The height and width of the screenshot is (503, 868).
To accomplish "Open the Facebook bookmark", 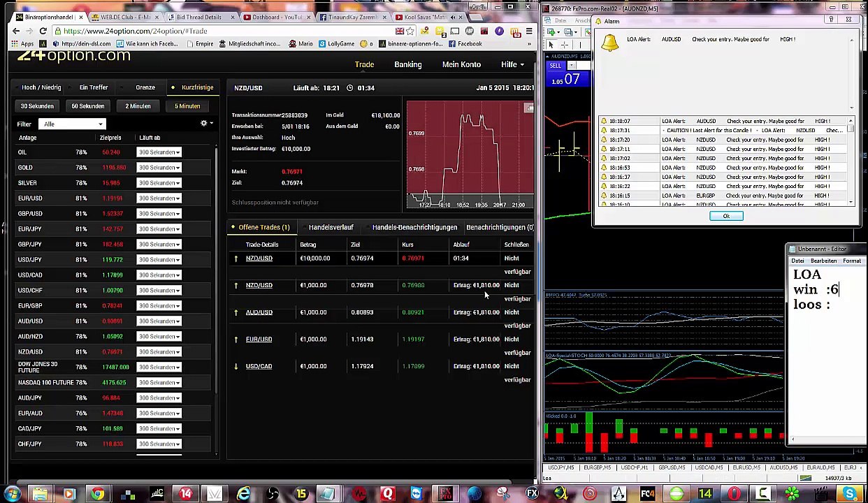I will (x=465, y=43).
